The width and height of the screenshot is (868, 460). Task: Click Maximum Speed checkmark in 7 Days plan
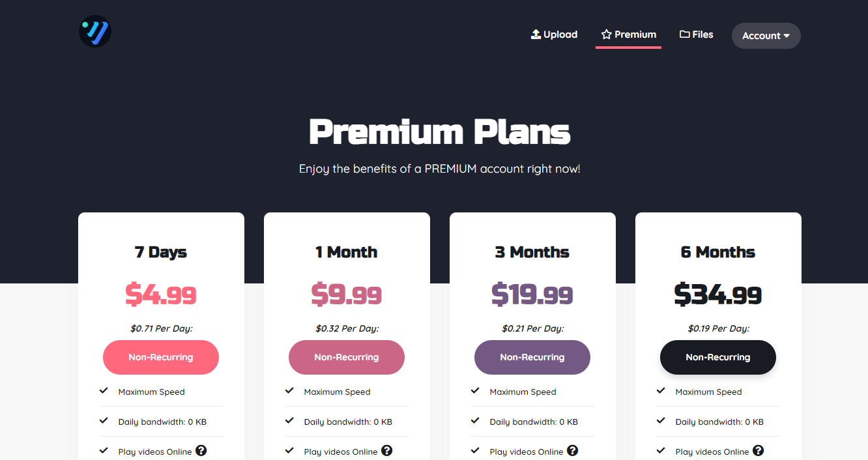tap(104, 391)
